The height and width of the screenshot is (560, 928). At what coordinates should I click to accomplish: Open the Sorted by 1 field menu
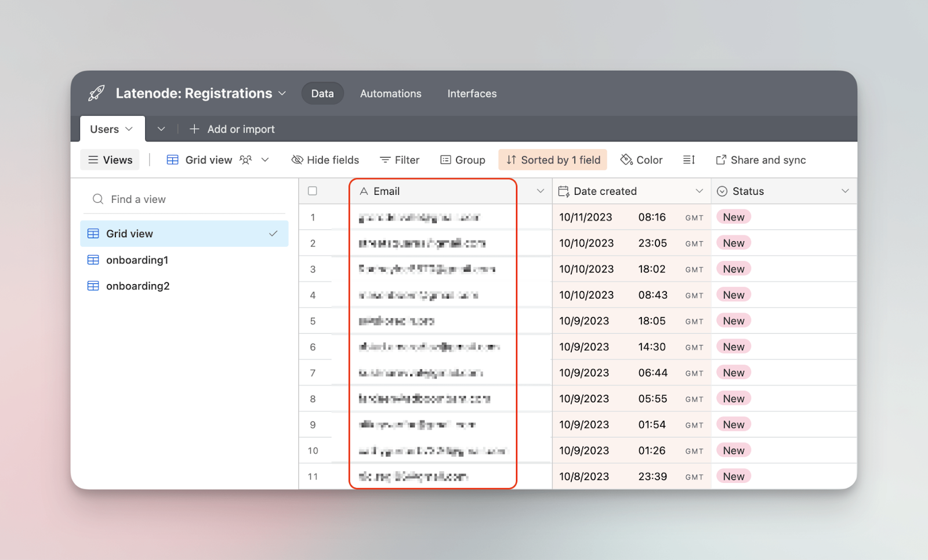(x=553, y=160)
